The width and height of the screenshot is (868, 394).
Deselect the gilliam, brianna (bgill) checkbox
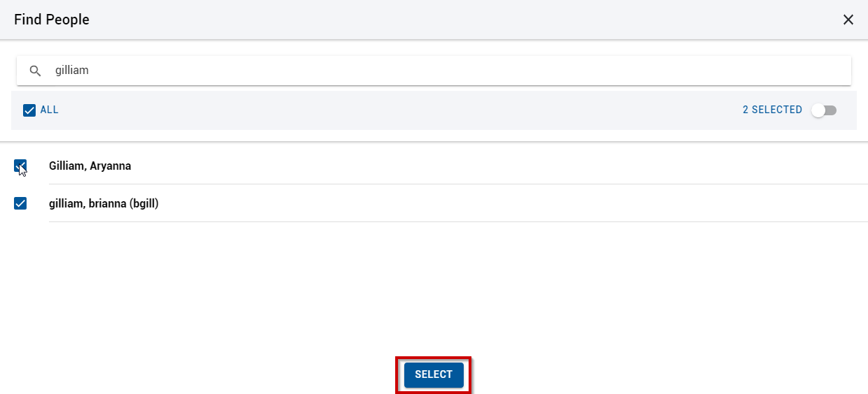tap(20, 203)
